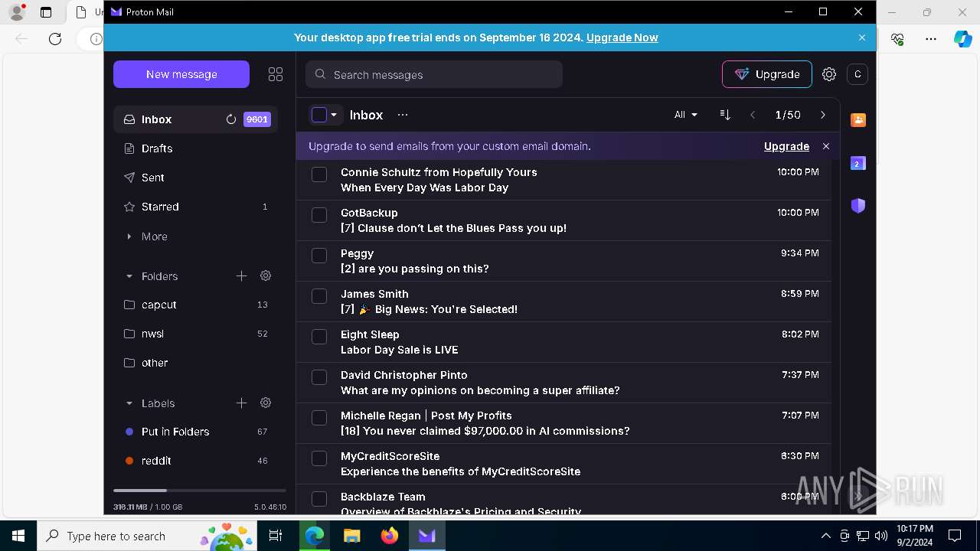Dismiss the trial banner close icon
Image resolution: width=980 pixels, height=551 pixels.
(862, 37)
